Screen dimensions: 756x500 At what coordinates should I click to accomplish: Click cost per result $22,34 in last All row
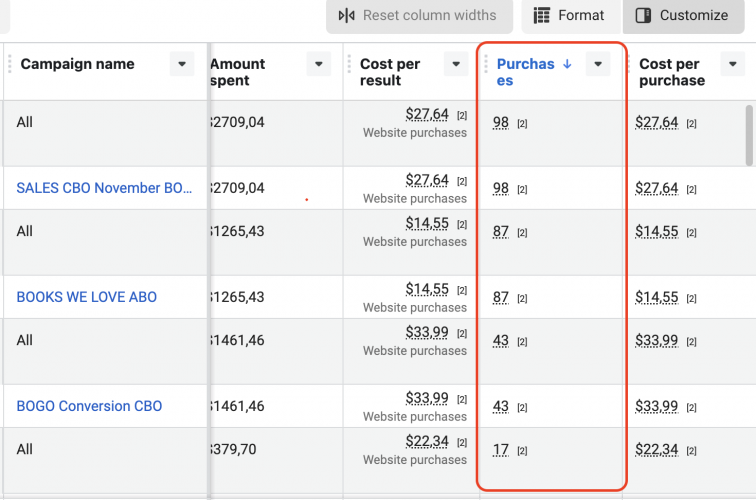coord(427,442)
